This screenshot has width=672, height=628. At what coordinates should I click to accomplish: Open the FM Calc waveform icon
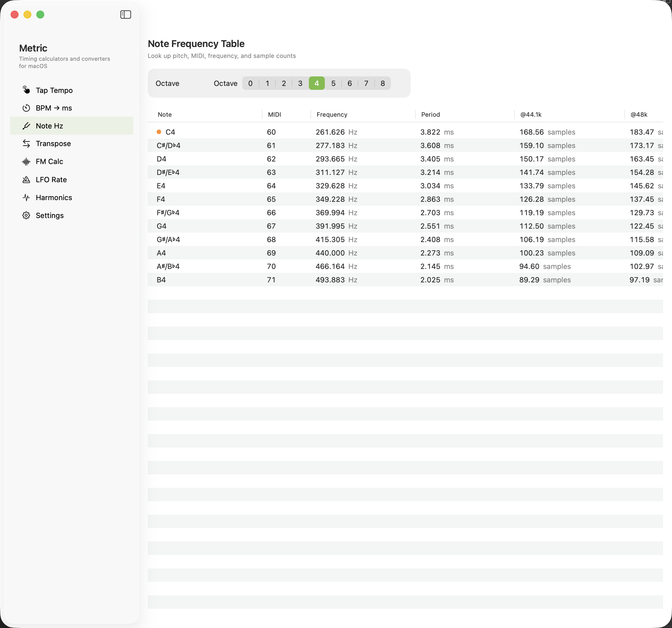(27, 161)
